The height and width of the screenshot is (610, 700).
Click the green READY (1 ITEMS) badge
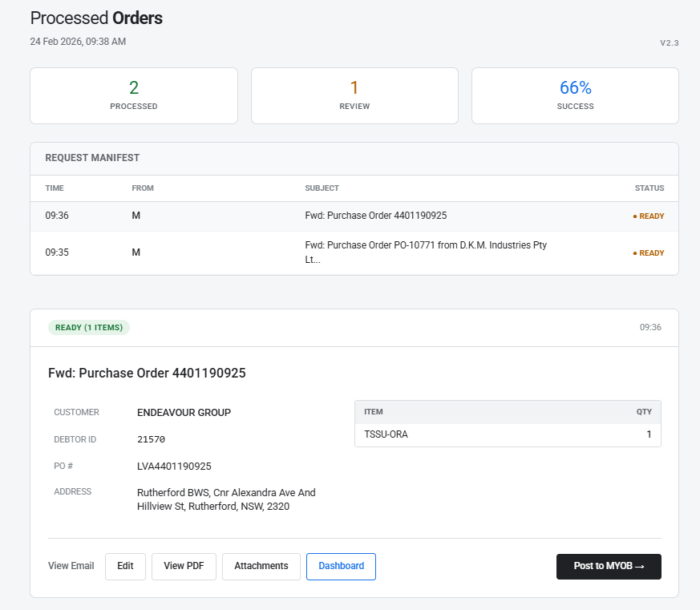[x=89, y=327]
